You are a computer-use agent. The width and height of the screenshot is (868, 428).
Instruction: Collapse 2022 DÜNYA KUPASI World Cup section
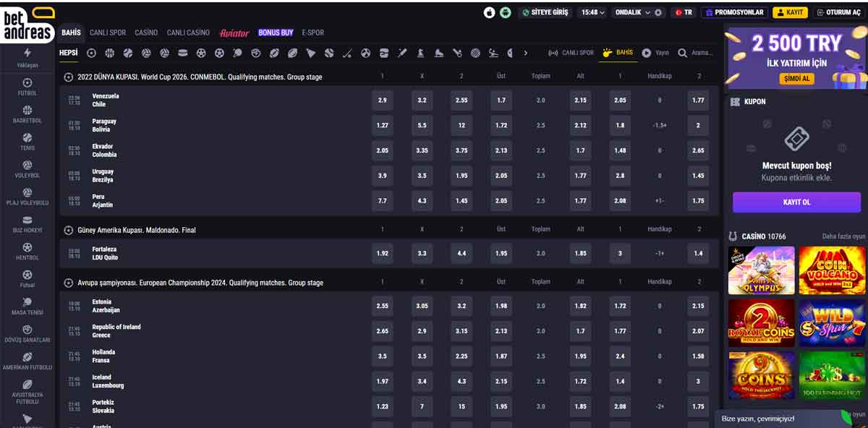[68, 77]
